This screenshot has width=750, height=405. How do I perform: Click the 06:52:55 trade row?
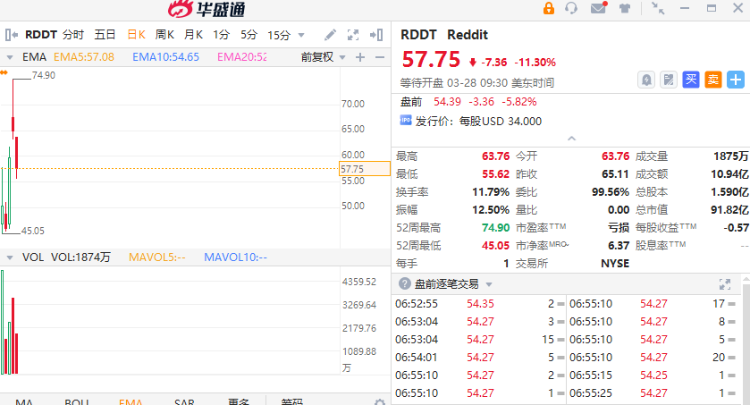pos(480,304)
